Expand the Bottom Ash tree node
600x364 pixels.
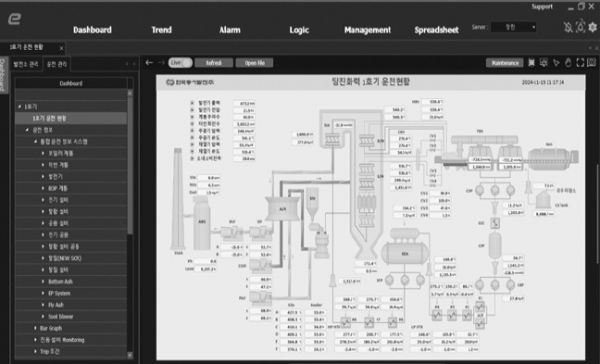(43, 282)
